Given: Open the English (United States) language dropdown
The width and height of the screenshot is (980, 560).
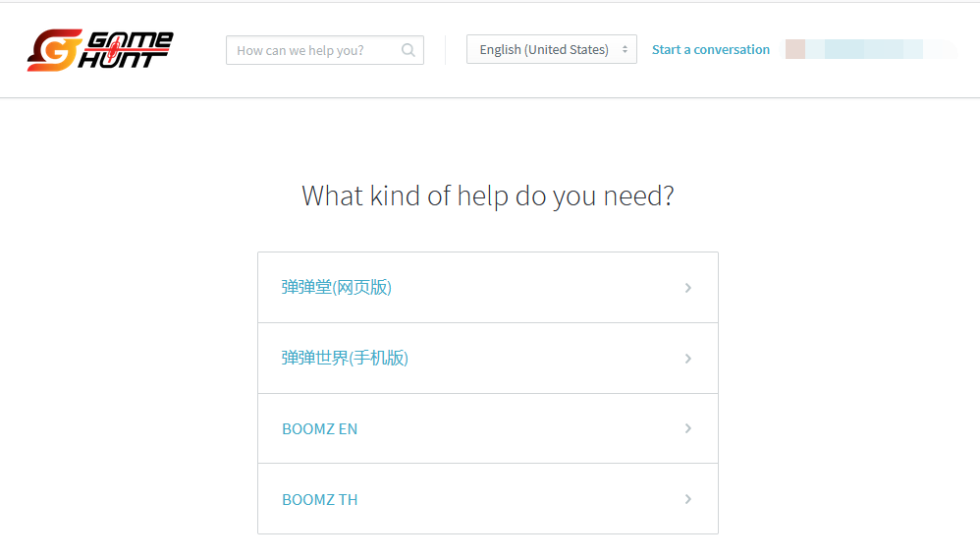Looking at the screenshot, I should (x=551, y=49).
